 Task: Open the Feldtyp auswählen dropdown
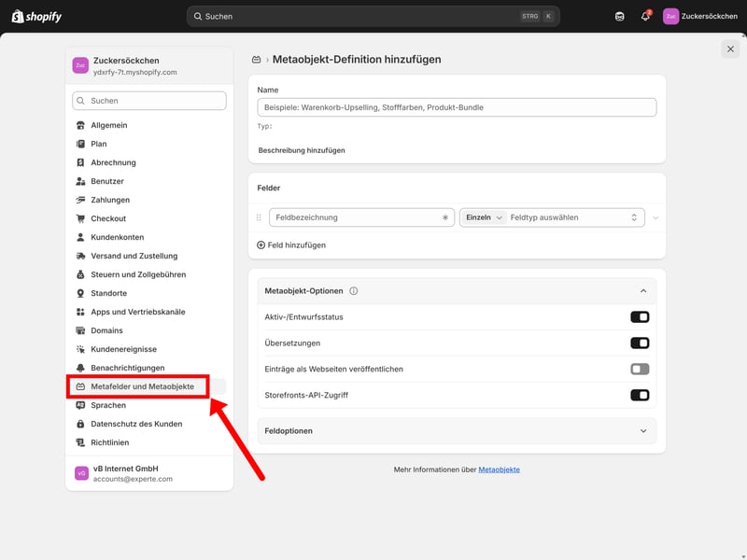[576, 217]
